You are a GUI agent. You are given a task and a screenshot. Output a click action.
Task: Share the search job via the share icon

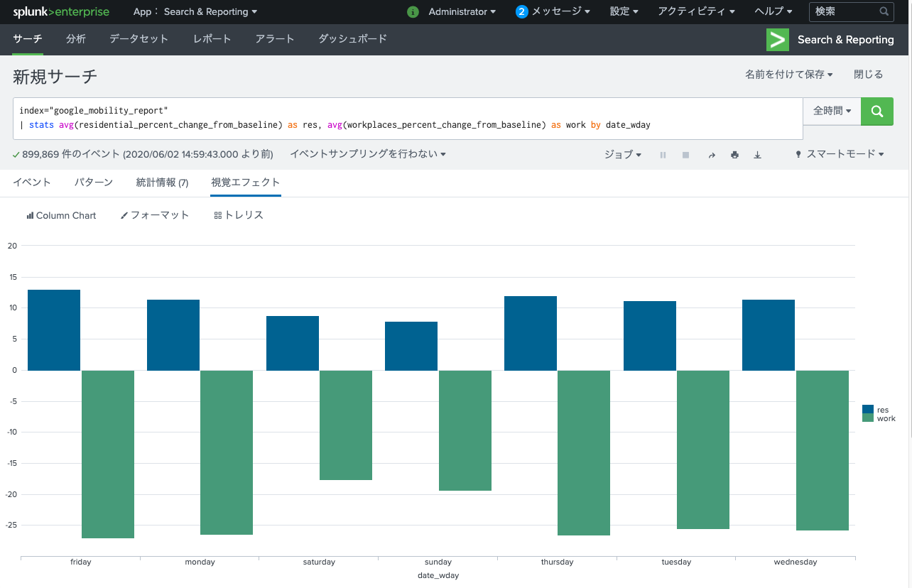click(712, 154)
